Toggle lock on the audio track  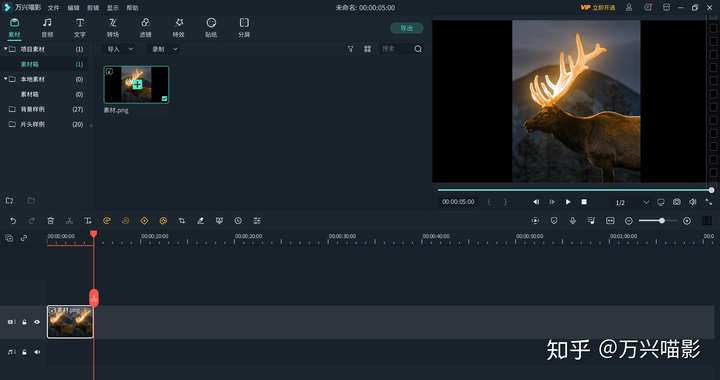24,352
